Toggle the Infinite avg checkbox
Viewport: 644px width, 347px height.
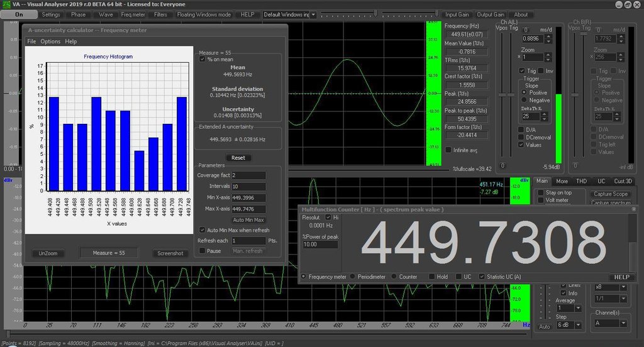coord(448,150)
